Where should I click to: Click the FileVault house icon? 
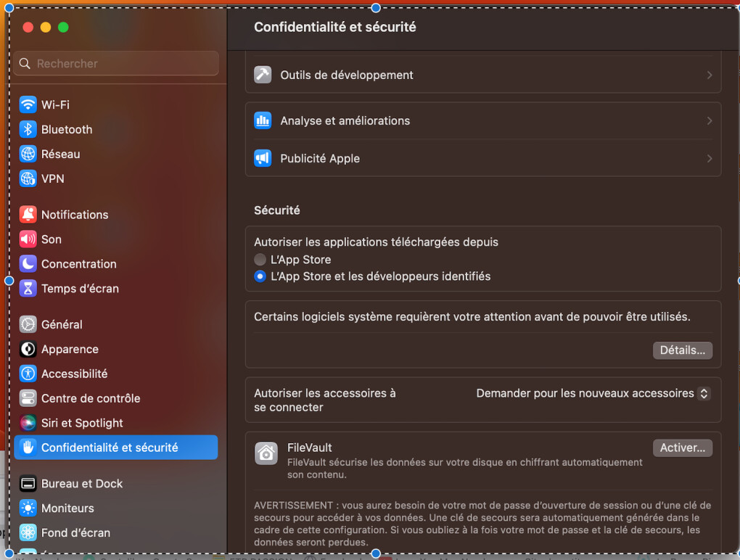point(266,454)
